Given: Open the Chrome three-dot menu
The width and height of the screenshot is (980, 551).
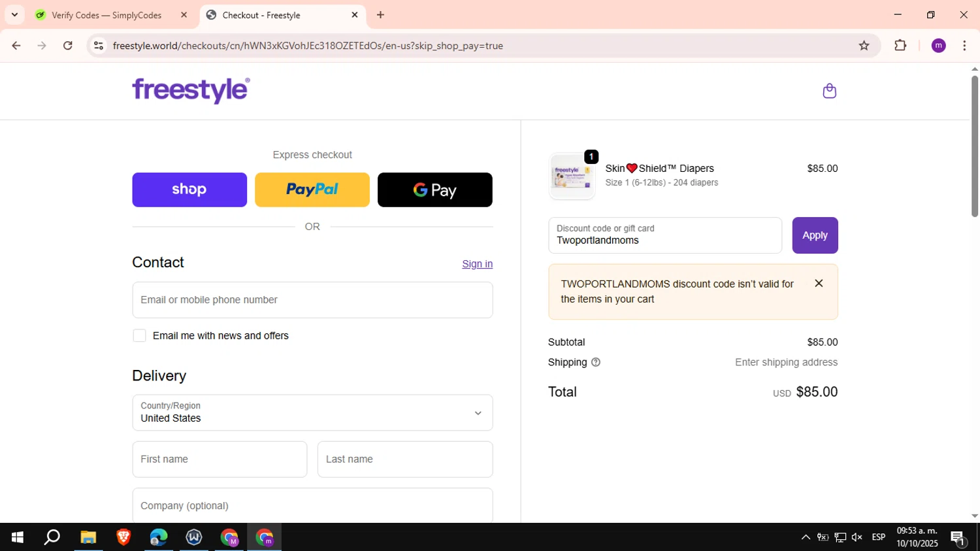Looking at the screenshot, I should tap(964, 46).
